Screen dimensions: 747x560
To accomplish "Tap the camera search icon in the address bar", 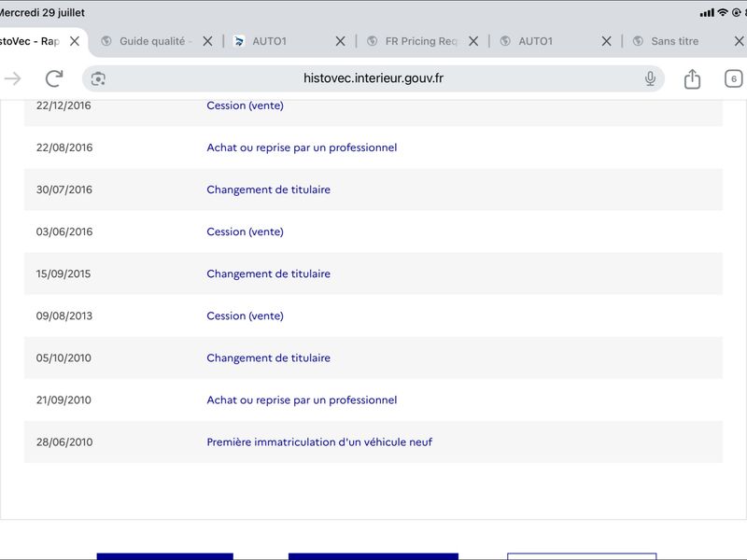I will [98, 78].
